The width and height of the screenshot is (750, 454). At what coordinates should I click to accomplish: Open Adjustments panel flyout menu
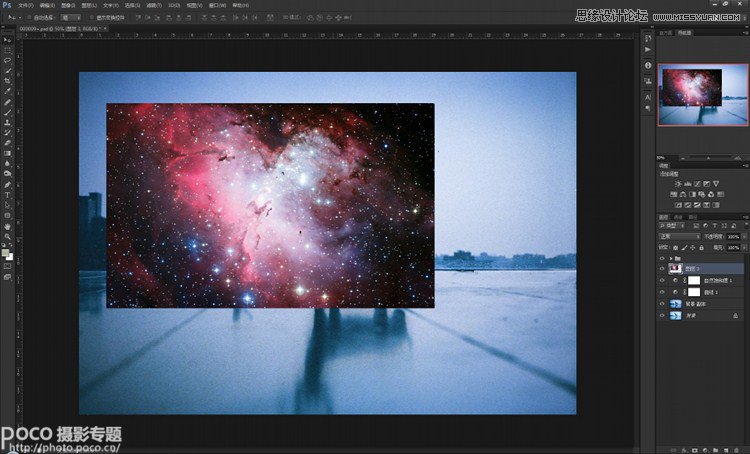click(745, 166)
